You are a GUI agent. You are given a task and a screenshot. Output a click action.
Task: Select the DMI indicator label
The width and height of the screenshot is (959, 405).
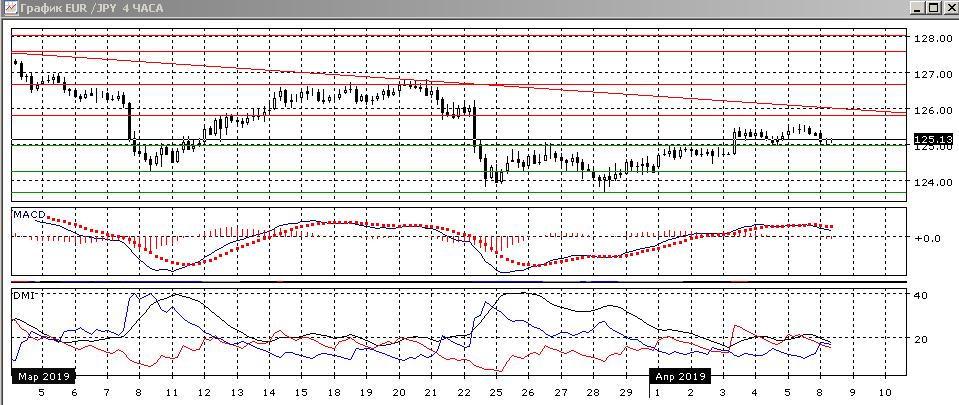22,296
